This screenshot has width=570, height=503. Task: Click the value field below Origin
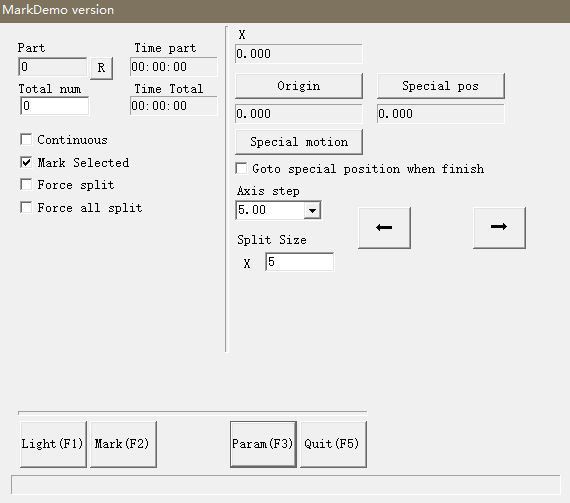(x=299, y=114)
